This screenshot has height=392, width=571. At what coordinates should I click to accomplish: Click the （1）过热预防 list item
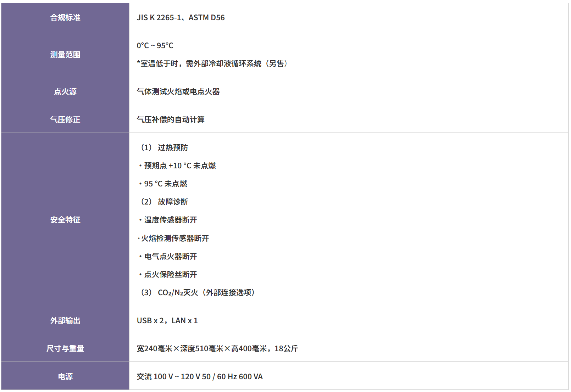click(165, 147)
